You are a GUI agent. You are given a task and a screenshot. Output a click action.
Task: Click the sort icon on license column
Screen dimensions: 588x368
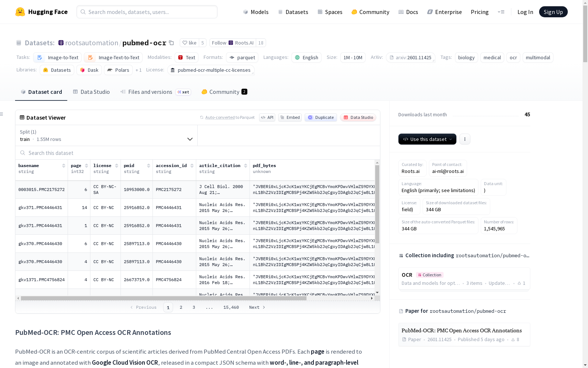pyautogui.click(x=116, y=166)
